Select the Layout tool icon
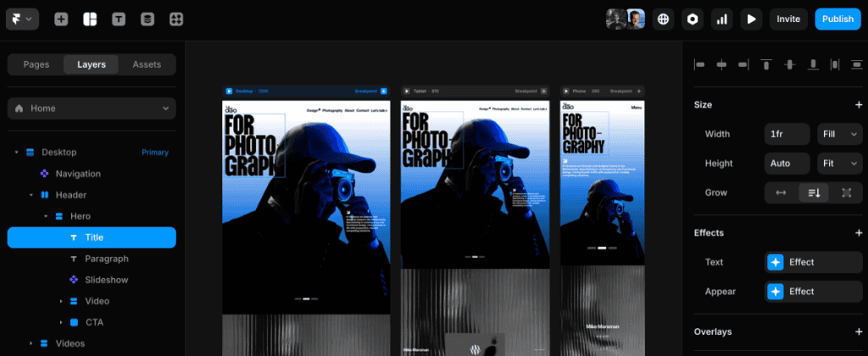Viewport: 868px width, 356px height. pyautogui.click(x=90, y=19)
